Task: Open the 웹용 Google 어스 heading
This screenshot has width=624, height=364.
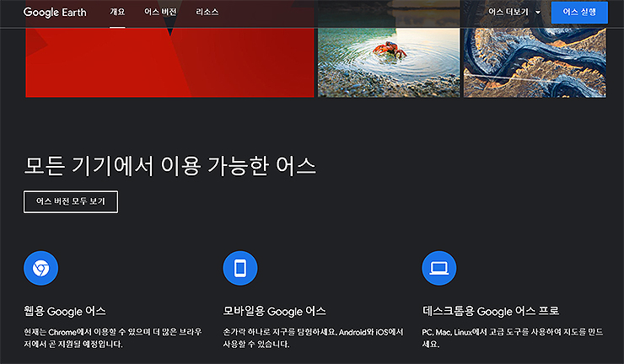Action: point(65,311)
